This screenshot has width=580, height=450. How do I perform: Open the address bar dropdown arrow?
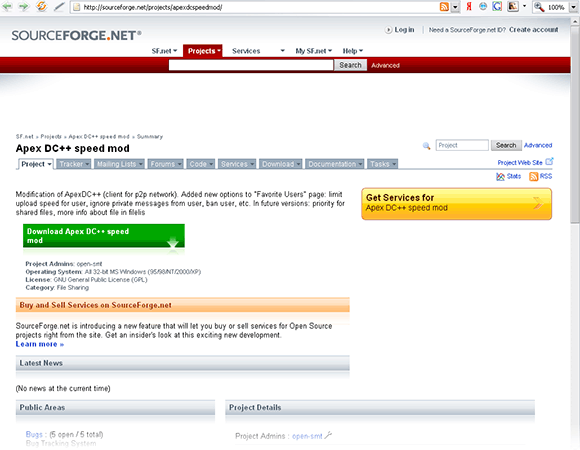pos(455,7)
